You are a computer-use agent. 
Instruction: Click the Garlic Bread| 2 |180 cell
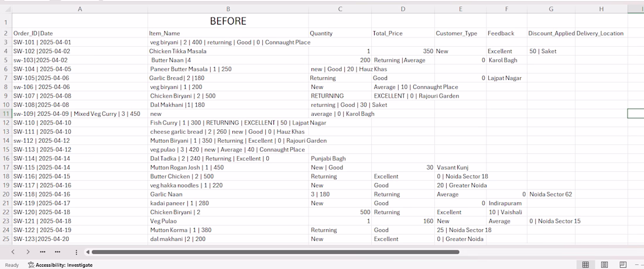click(228, 78)
